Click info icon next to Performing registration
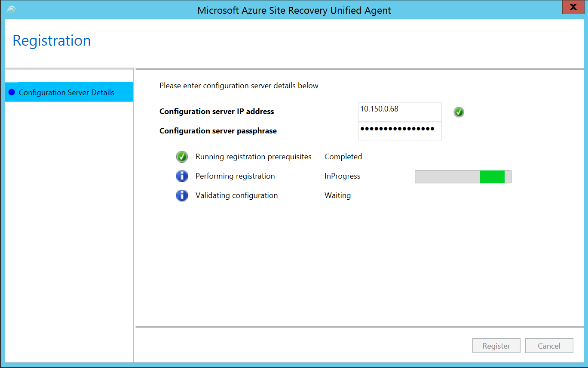This screenshot has height=368, width=588. click(x=182, y=176)
